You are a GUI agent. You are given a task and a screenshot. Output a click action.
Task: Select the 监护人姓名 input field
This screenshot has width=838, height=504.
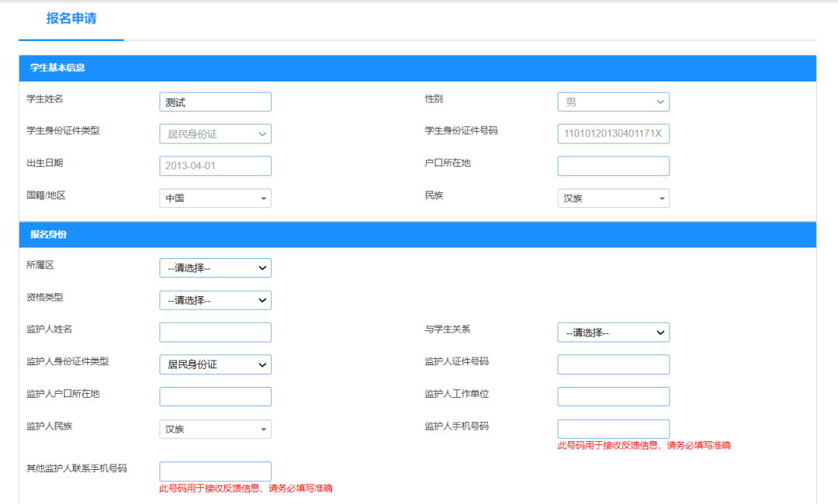coord(215,332)
